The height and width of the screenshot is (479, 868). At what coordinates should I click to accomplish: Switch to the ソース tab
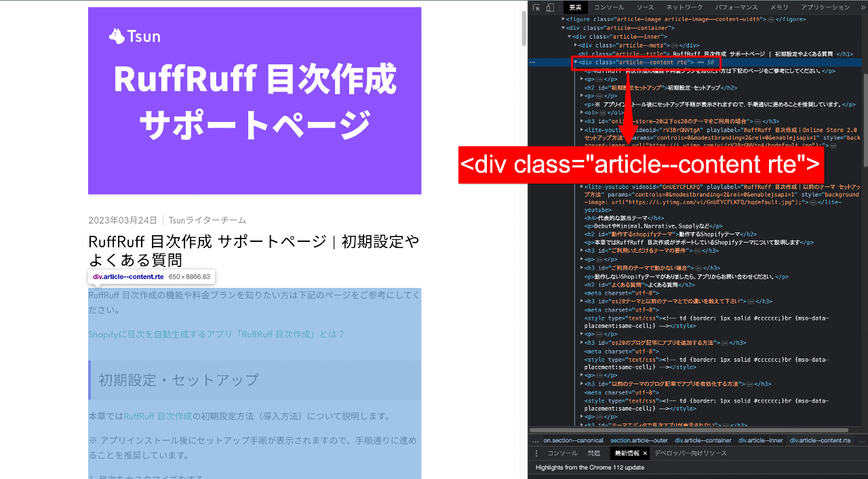[x=645, y=7]
